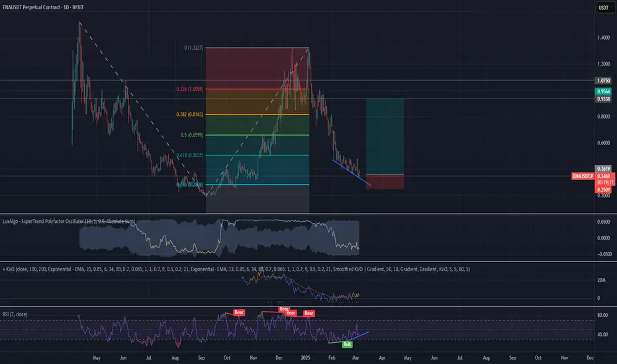This screenshot has height=364, width=617.
Task: Click the 1.4000 price axis label
Action: (x=604, y=38)
